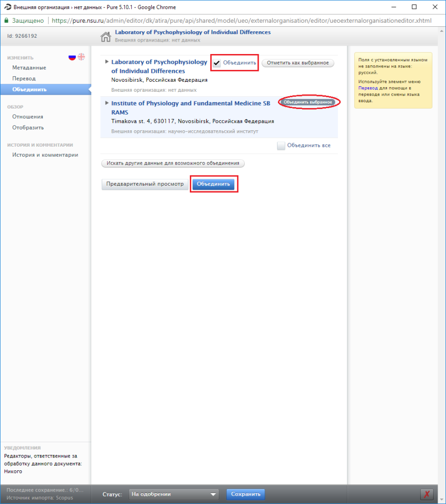Expand Institute of Physiology entry triangle
This screenshot has height=504, width=446.
pos(107,103)
